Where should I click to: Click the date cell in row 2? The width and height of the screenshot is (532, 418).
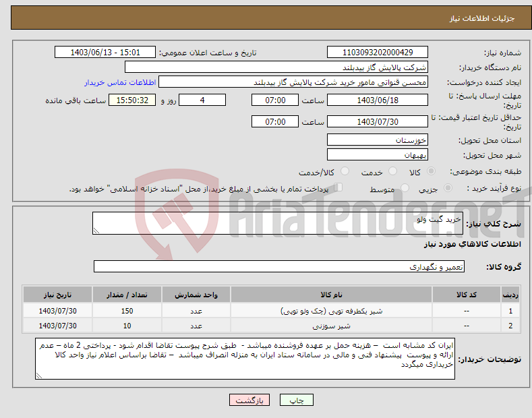(58, 326)
